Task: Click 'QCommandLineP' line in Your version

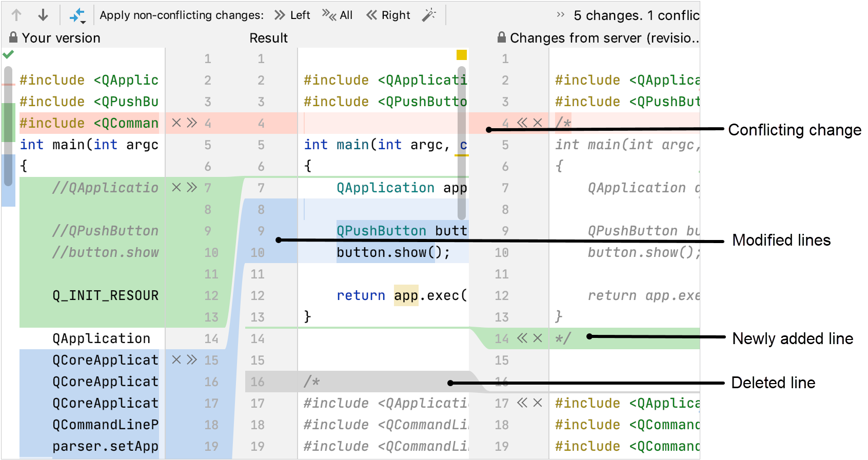Action: (x=106, y=425)
